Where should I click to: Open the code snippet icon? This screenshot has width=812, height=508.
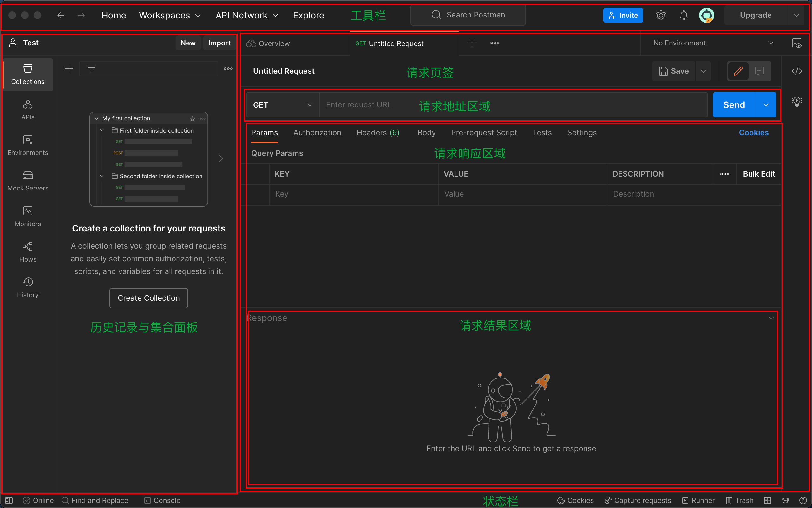(796, 71)
